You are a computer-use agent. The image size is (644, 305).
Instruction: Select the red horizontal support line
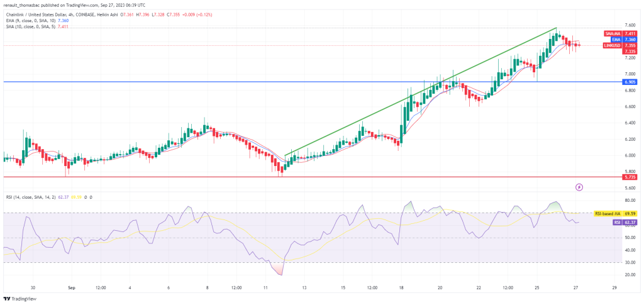(x=252, y=177)
